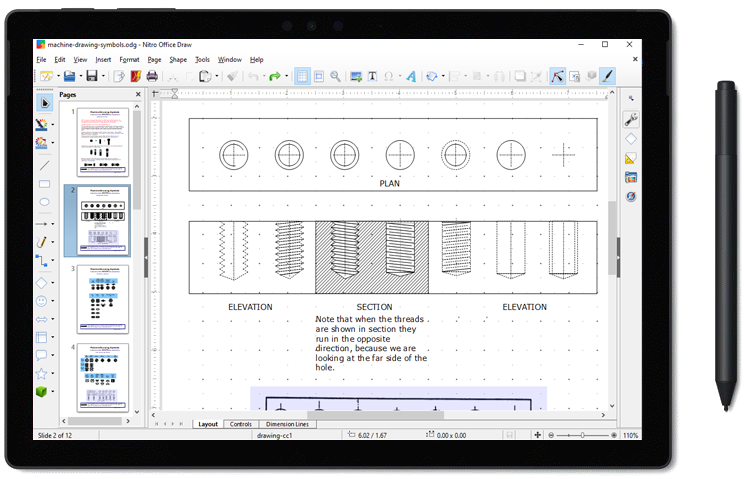Viewport: 744px width, 479px height.
Task: Select the Flowchart shapes tool
Action: pyautogui.click(x=42, y=337)
